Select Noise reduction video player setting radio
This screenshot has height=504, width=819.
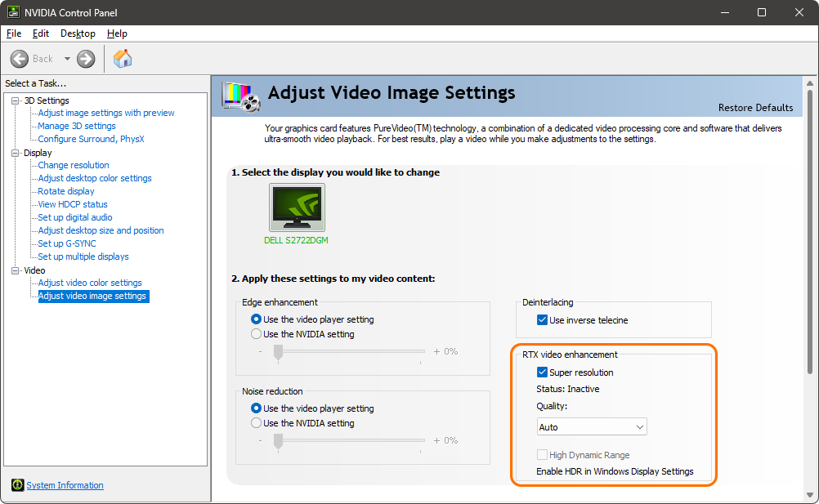click(x=256, y=408)
